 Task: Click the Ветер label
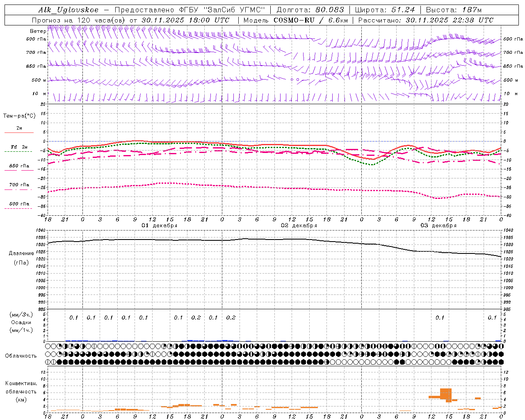click(38, 31)
